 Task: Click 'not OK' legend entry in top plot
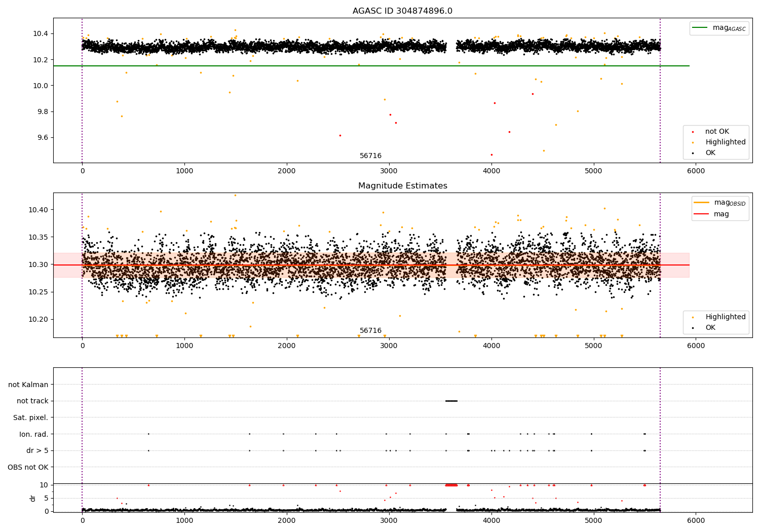[717, 132]
